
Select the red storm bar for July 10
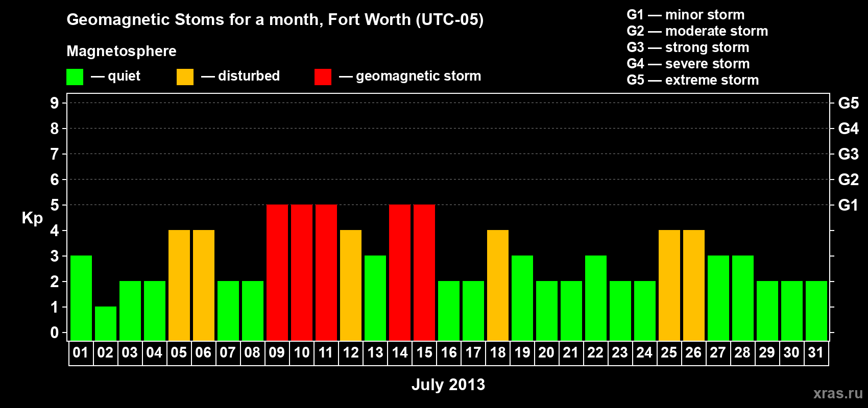point(302,272)
